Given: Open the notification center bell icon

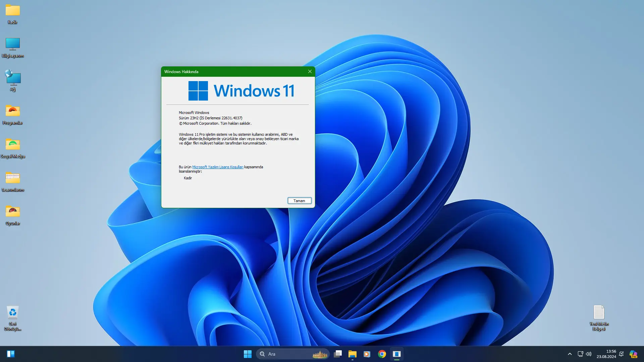Looking at the screenshot, I should coord(622,354).
